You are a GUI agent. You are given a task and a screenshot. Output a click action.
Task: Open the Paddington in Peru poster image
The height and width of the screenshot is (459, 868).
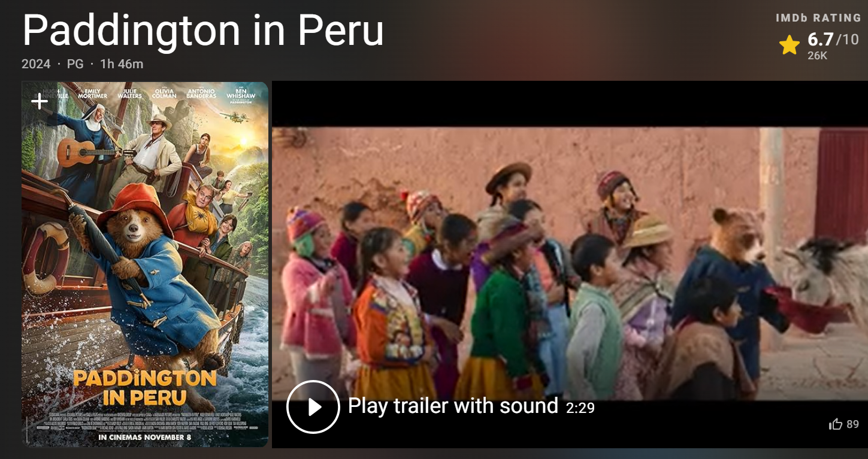(145, 265)
